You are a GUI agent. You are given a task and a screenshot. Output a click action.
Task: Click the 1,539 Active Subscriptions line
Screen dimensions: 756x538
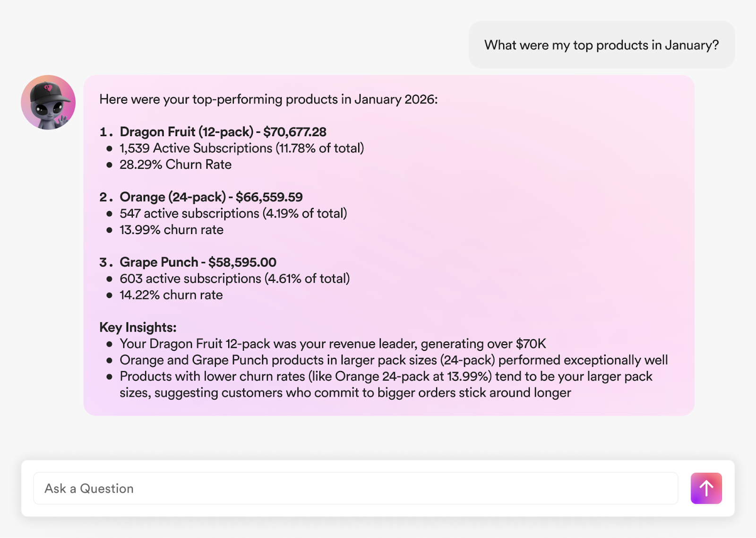[x=241, y=148]
